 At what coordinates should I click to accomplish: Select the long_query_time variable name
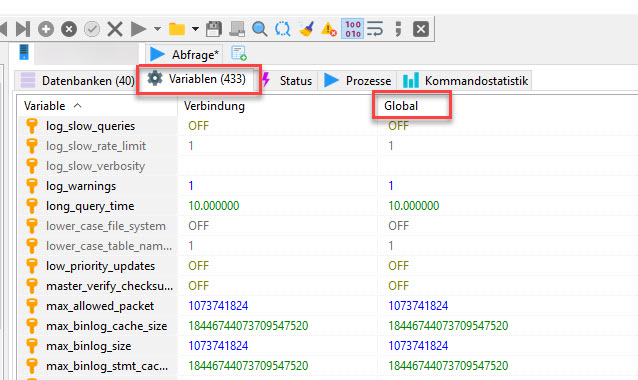(x=90, y=206)
